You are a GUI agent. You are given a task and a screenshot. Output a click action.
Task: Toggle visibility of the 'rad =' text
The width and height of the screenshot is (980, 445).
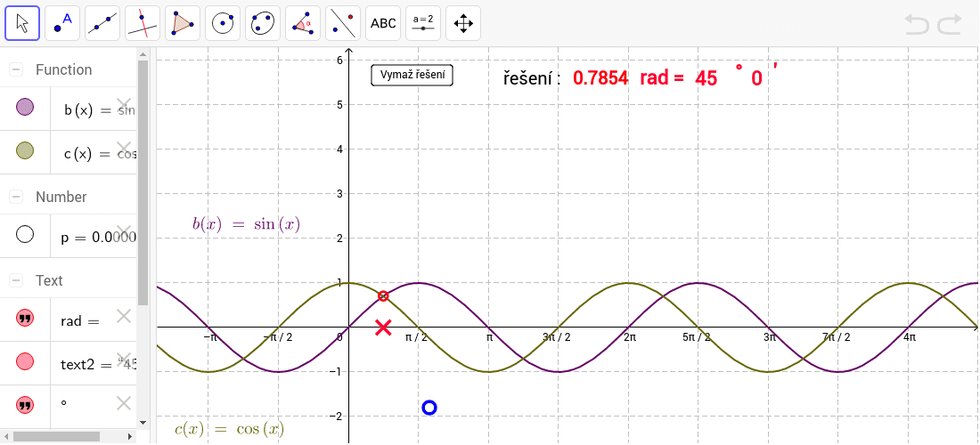pos(24,319)
